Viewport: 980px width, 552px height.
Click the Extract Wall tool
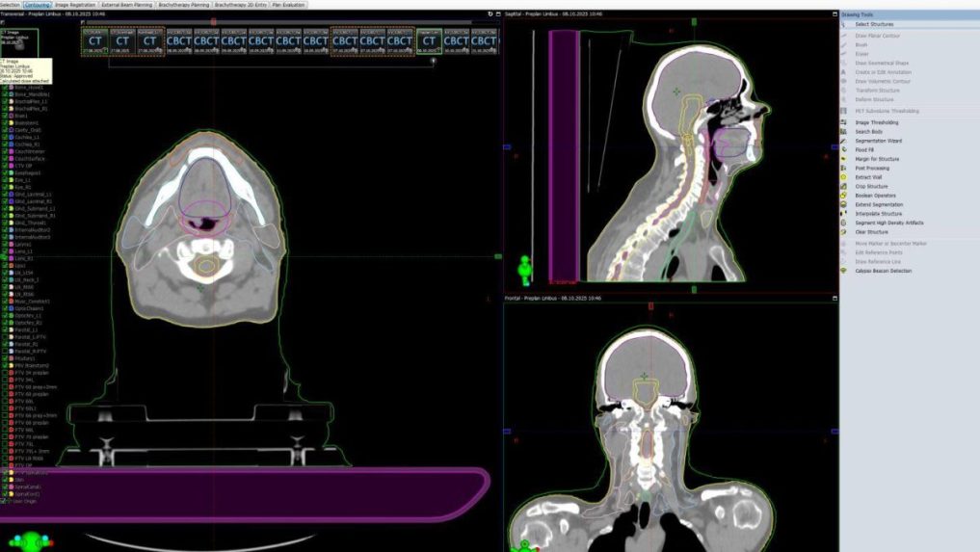pos(868,177)
